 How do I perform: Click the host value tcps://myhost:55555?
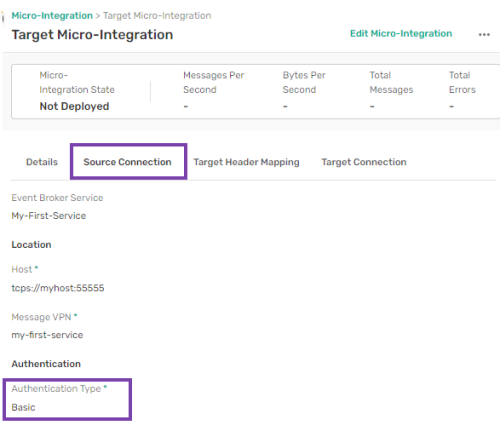click(x=58, y=288)
